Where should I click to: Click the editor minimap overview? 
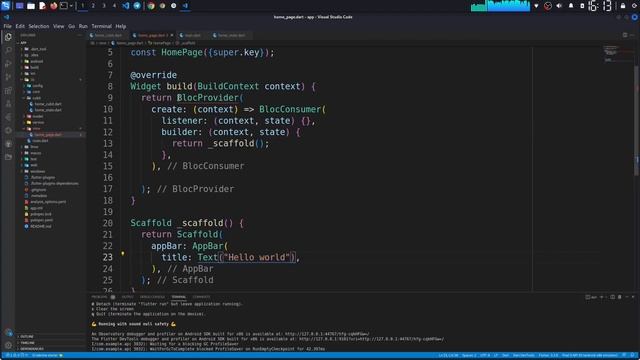[618, 55]
